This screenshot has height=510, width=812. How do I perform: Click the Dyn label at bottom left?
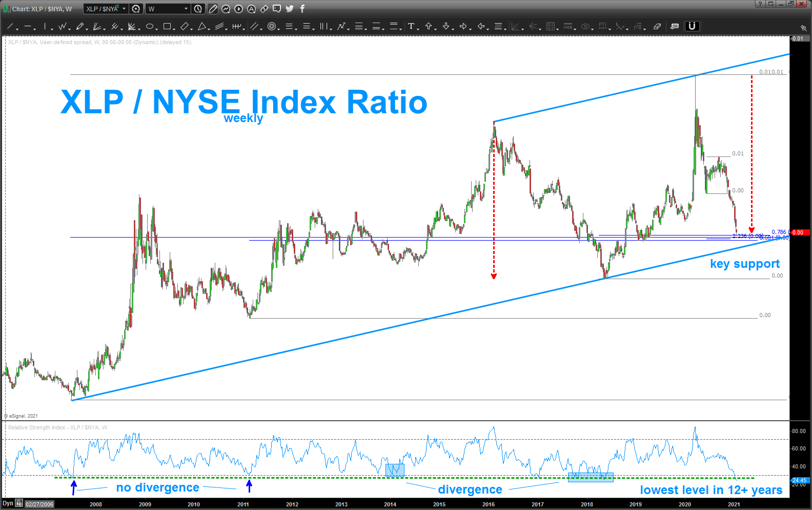[8, 503]
